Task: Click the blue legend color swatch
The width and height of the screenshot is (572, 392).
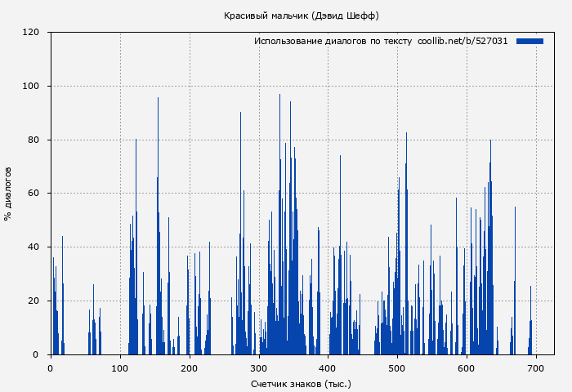Action: pos(530,41)
